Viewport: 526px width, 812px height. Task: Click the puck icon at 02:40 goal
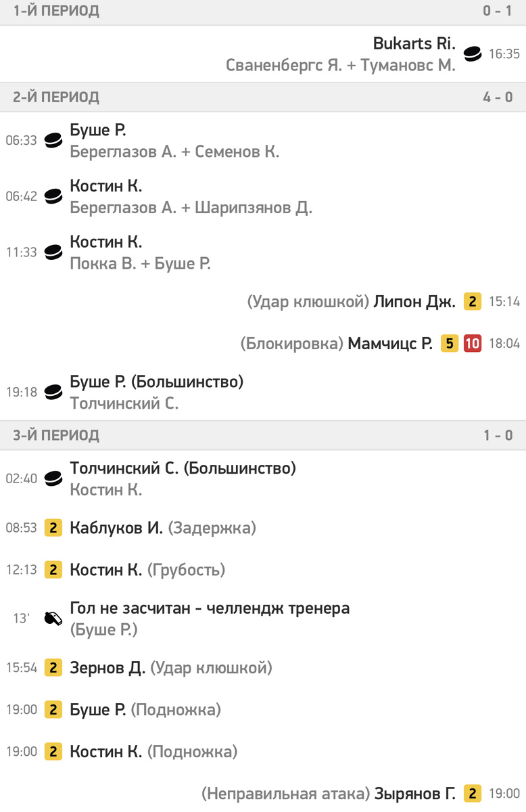[53, 478]
